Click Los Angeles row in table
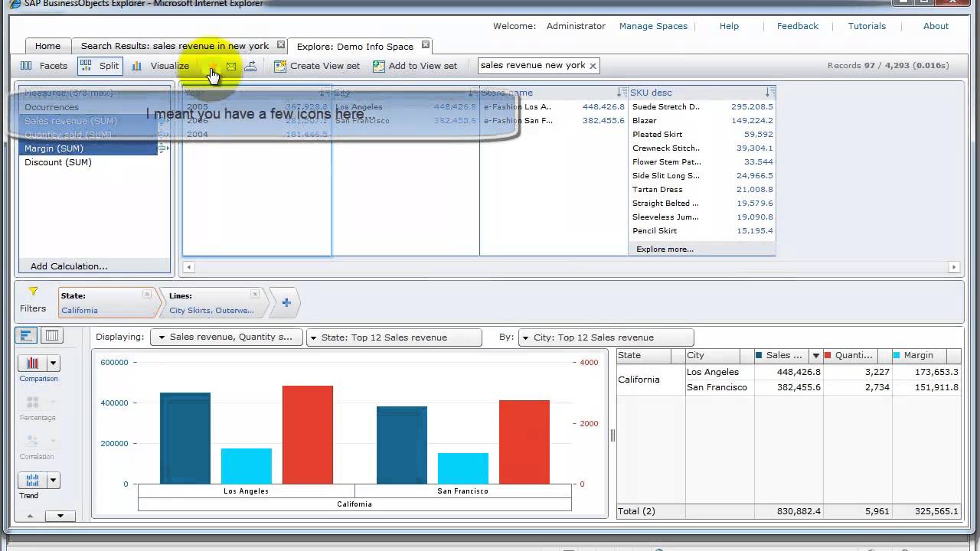Screen dimensions: 980x551 click(823, 372)
